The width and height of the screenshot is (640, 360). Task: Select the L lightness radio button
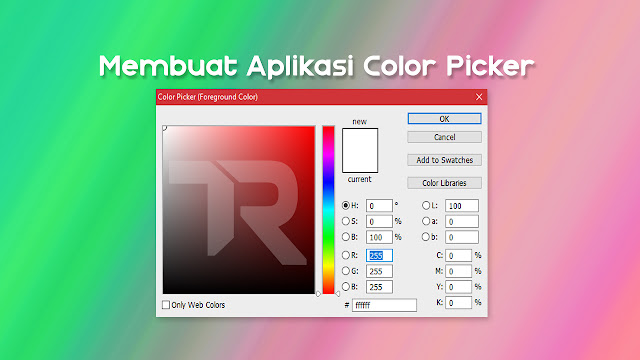(x=426, y=205)
